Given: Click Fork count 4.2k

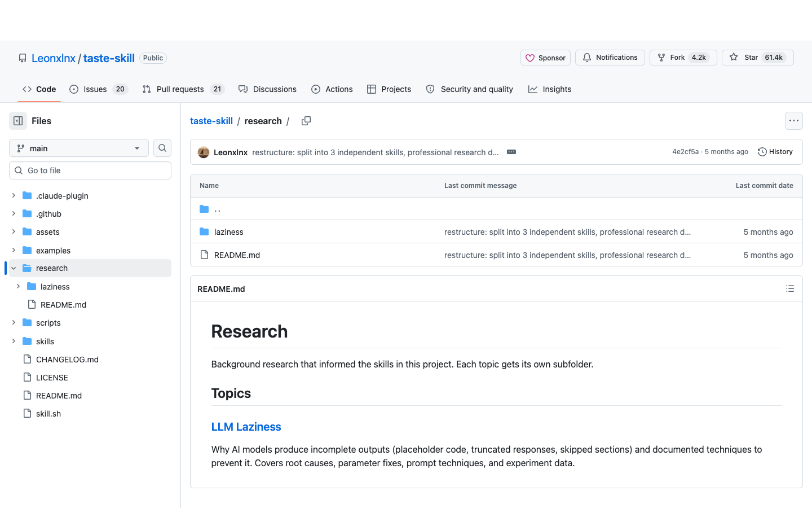Looking at the screenshot, I should tap(699, 58).
